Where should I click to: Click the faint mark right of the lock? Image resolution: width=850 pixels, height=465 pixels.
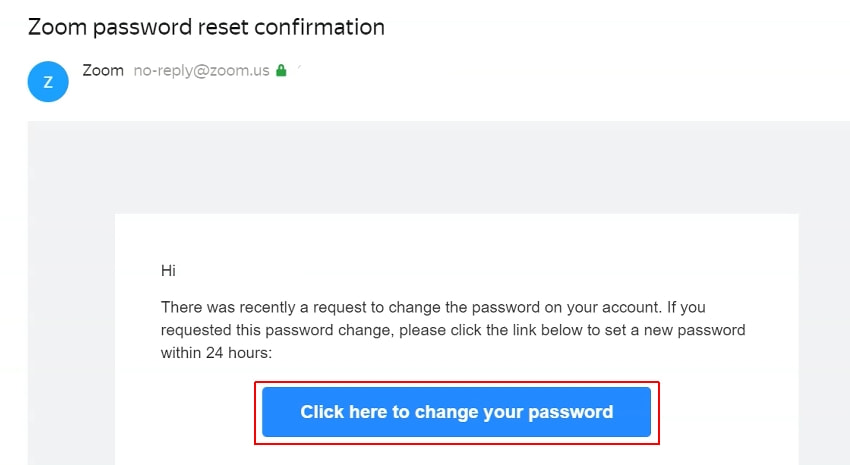click(299, 70)
